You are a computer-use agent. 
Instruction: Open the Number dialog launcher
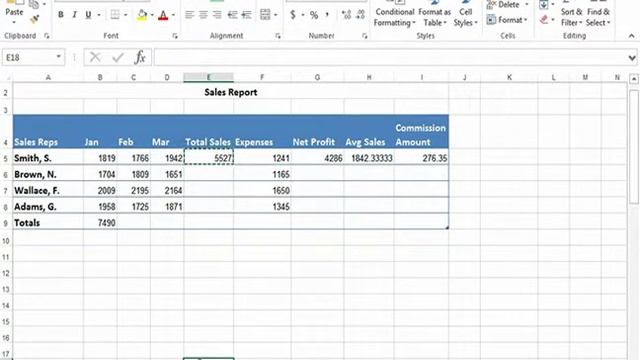(364, 36)
